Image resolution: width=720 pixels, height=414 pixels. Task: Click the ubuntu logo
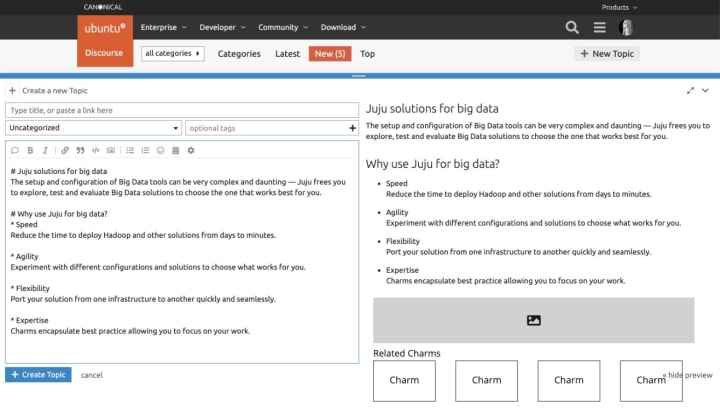[105, 28]
